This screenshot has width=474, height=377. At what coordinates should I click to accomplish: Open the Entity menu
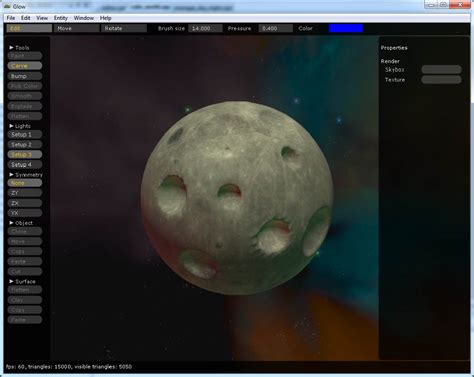(61, 18)
